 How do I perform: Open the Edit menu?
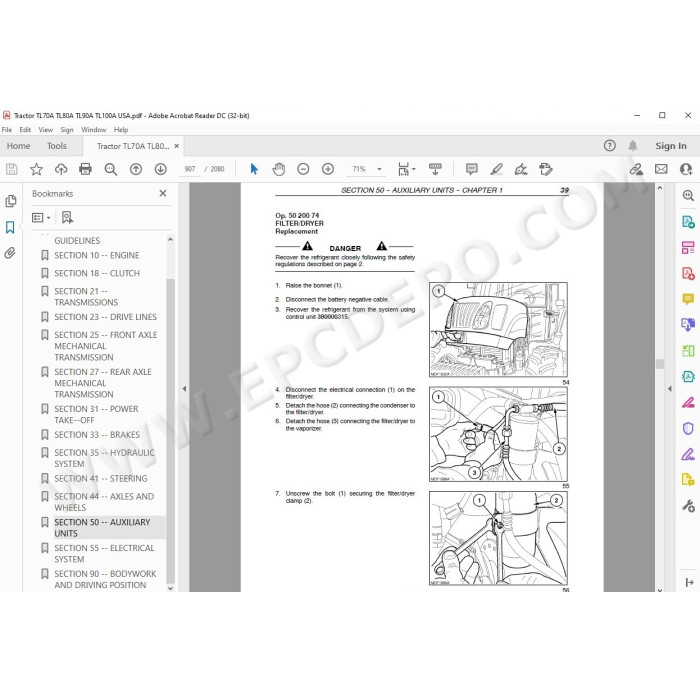pyautogui.click(x=25, y=130)
